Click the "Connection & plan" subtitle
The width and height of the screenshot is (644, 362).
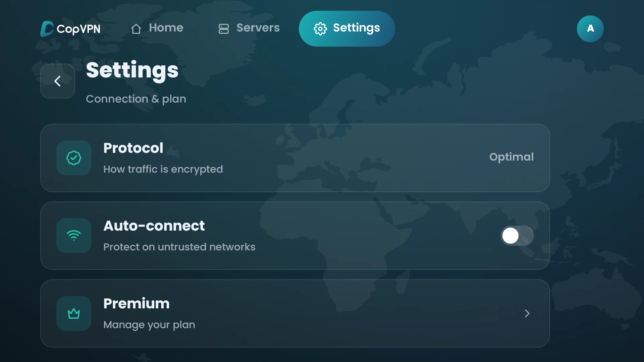136,99
